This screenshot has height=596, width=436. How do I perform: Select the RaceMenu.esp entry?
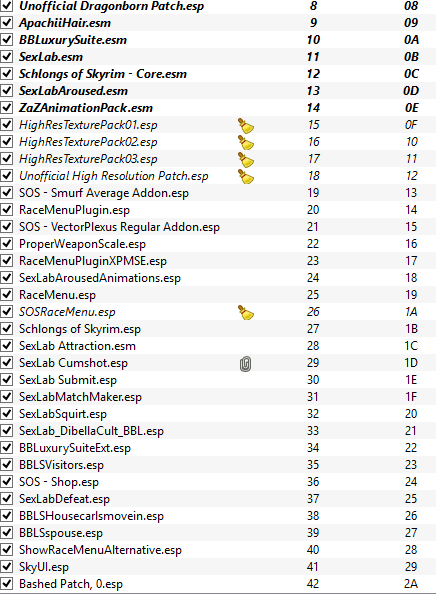(218, 295)
